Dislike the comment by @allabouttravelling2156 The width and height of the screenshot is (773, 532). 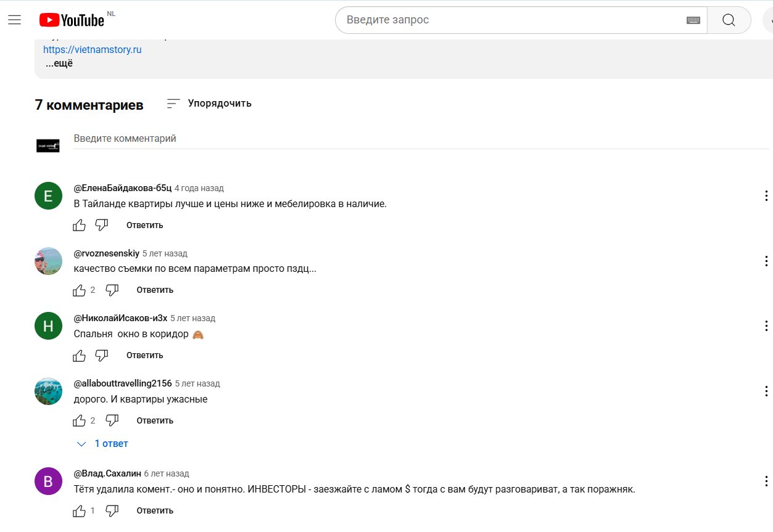point(112,420)
